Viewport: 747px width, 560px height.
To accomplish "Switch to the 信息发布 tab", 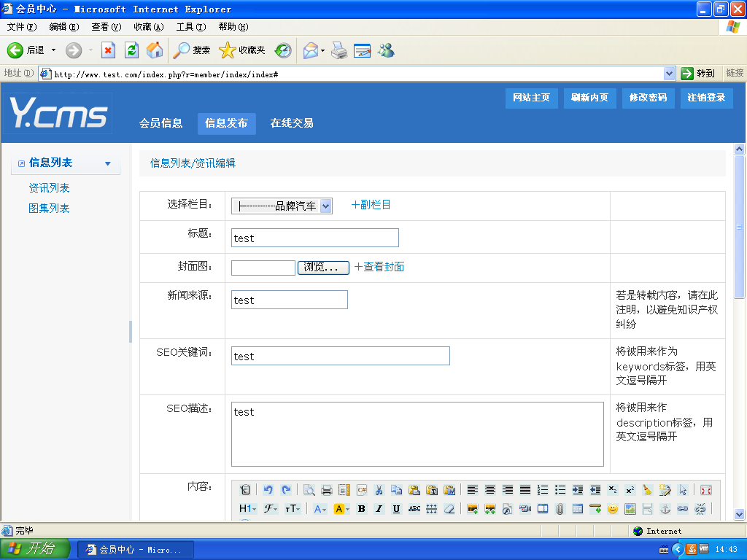I will coord(226,123).
